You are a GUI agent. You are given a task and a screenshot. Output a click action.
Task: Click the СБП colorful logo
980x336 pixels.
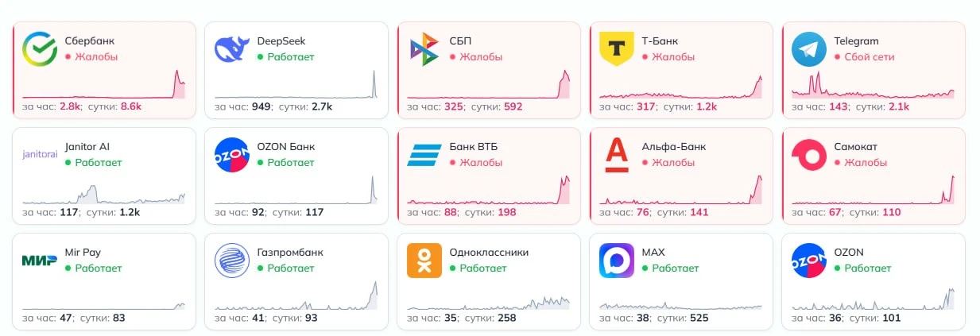pyautogui.click(x=424, y=49)
